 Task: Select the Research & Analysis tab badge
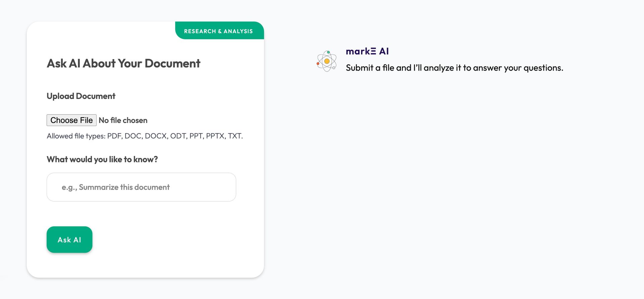pyautogui.click(x=218, y=31)
